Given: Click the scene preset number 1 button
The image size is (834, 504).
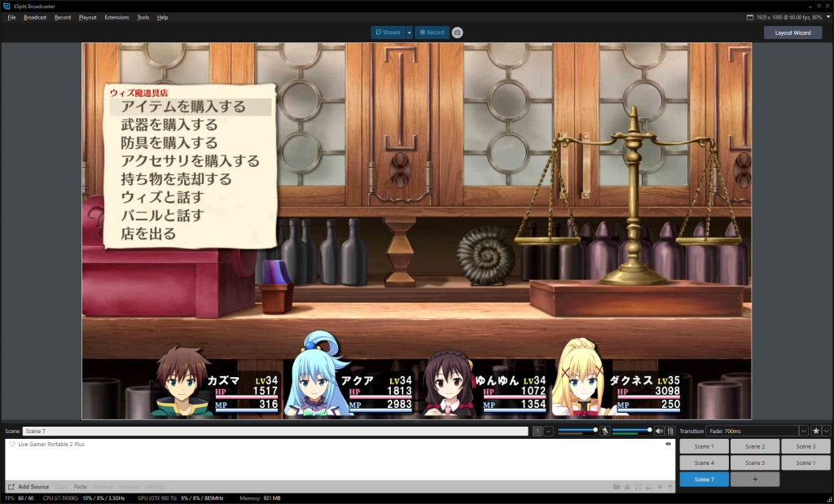Looking at the screenshot, I should pyautogui.click(x=538, y=432).
